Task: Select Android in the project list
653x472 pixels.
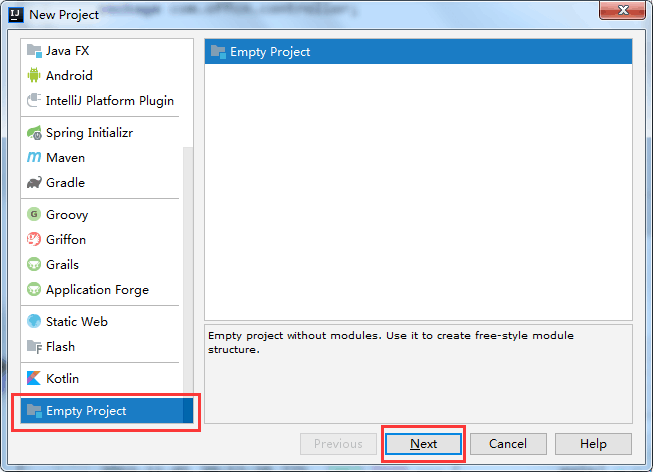Action: point(102,75)
